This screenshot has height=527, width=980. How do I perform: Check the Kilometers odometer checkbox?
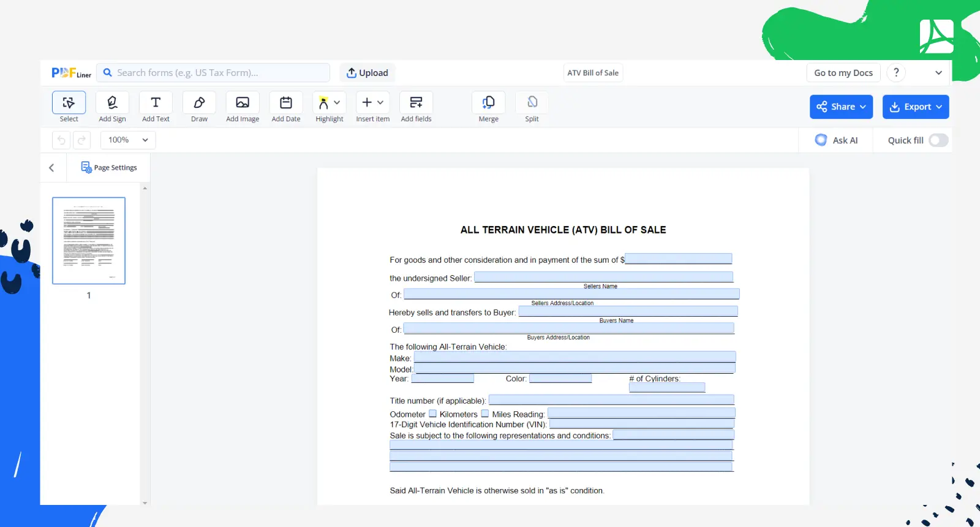point(432,414)
